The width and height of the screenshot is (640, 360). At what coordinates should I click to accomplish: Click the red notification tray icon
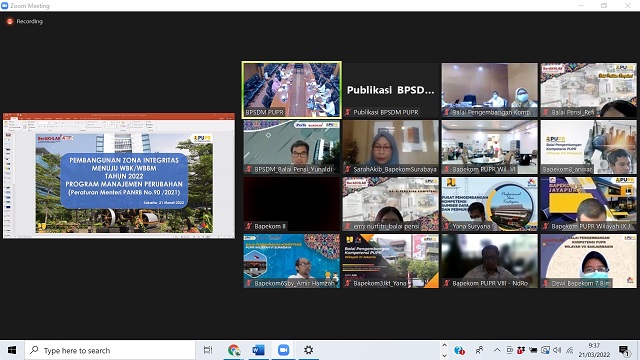pos(521,350)
